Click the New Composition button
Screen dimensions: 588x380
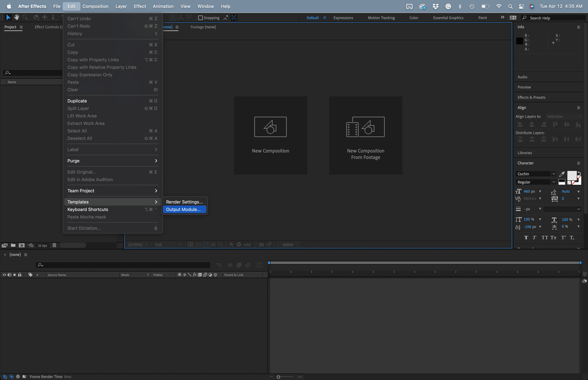(270, 135)
